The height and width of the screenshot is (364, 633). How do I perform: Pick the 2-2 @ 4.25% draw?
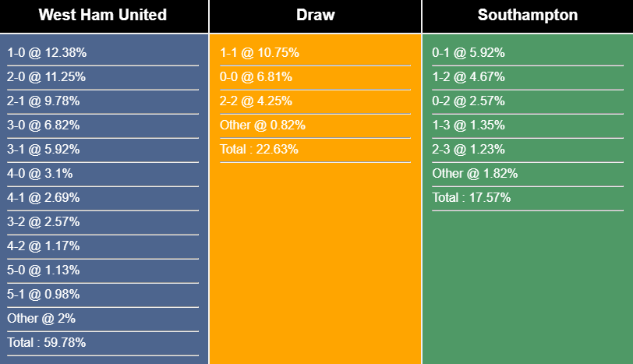point(256,101)
